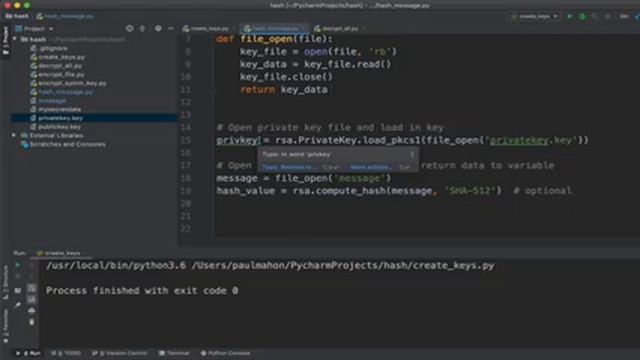Click hash project breadcrumb in navigation bar
The width and height of the screenshot is (640, 360).
17,16
